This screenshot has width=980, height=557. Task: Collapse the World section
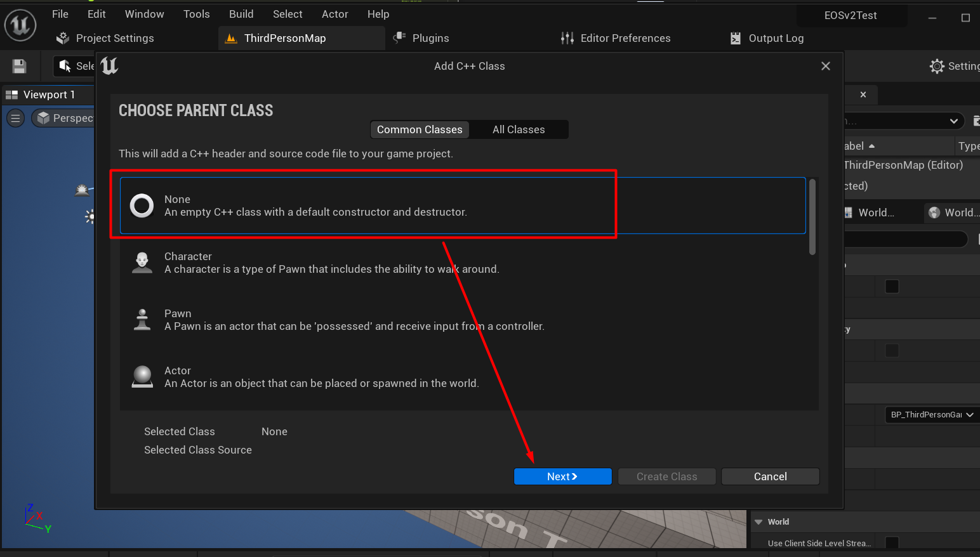[x=758, y=521]
